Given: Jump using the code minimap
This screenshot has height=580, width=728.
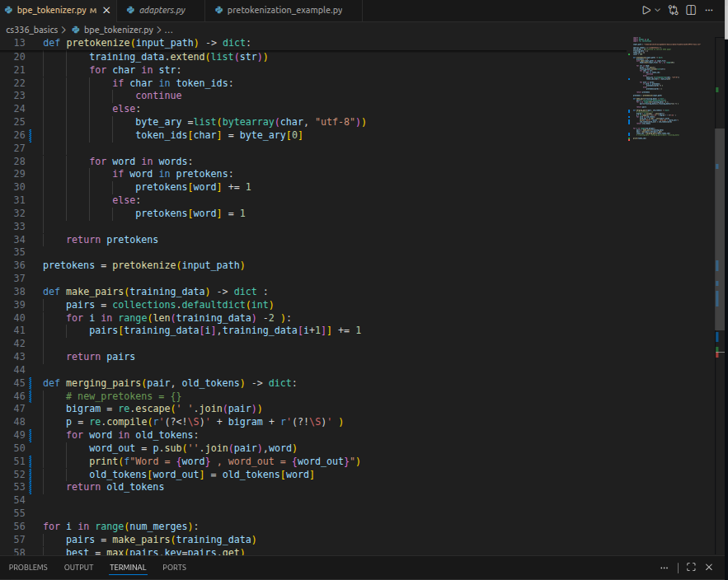Looking at the screenshot, I should (x=670, y=88).
